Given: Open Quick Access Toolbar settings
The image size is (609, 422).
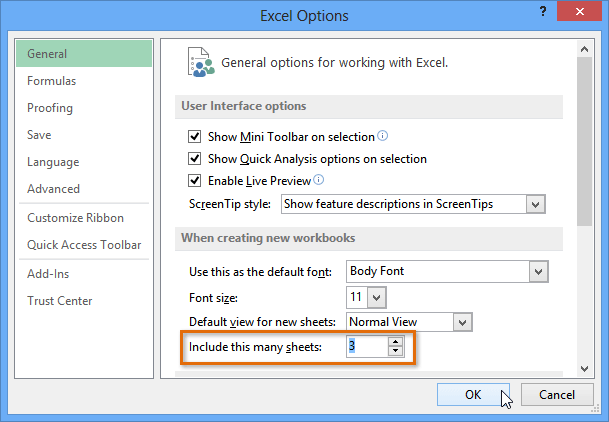Looking at the screenshot, I should coord(84,245).
